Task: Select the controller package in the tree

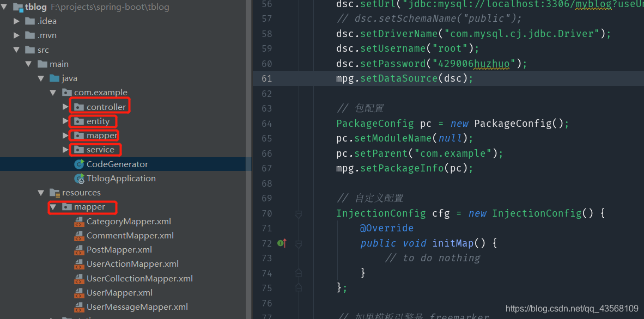Action: pyautogui.click(x=106, y=107)
